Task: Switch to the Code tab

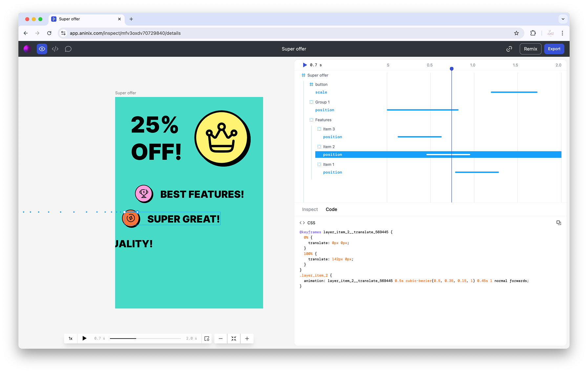Action: [x=331, y=209]
